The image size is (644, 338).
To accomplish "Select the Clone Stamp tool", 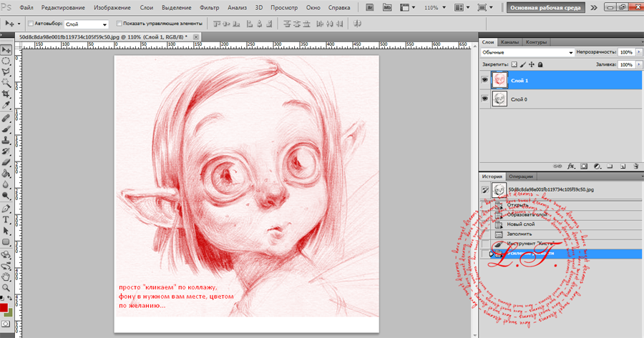I will click(x=6, y=140).
